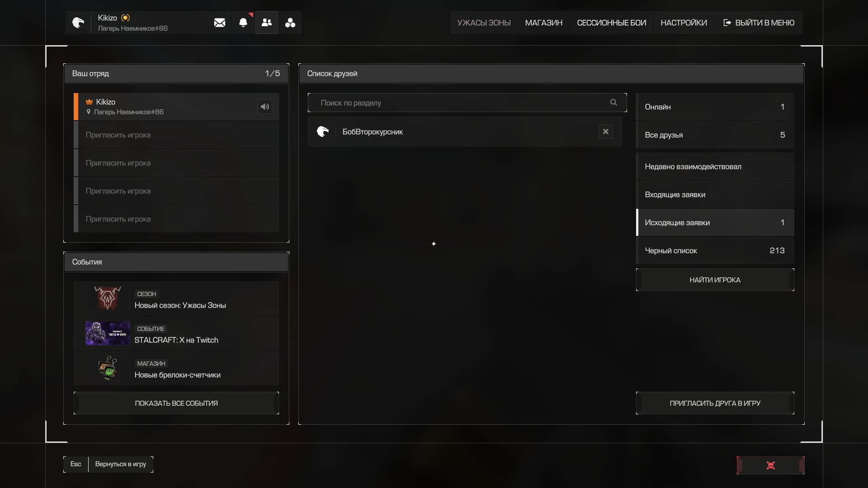Click БобВторокурсник eagle avatar

323,131
